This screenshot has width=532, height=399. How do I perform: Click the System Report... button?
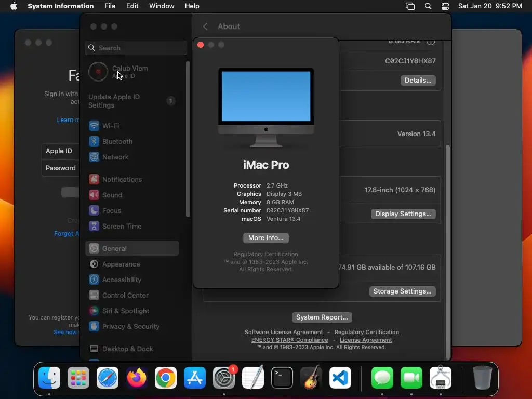322,317
